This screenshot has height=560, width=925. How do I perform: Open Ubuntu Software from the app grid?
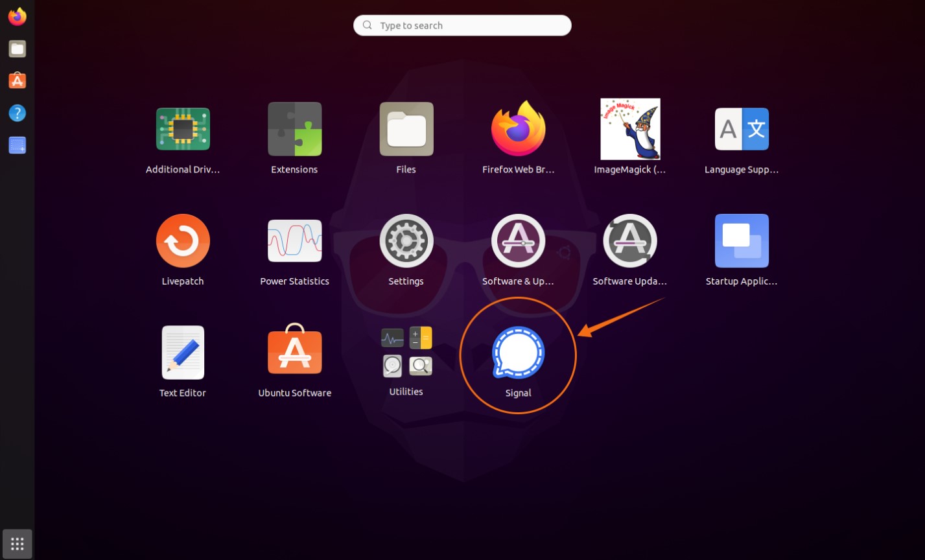point(295,348)
